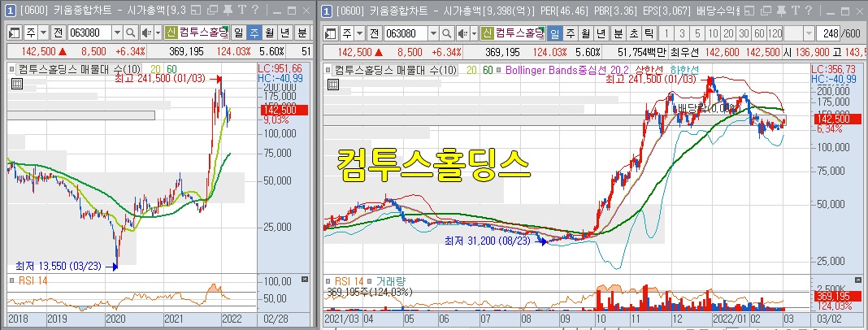
Task: Click the pin icon in left window title bar
Action: (x=228, y=10)
